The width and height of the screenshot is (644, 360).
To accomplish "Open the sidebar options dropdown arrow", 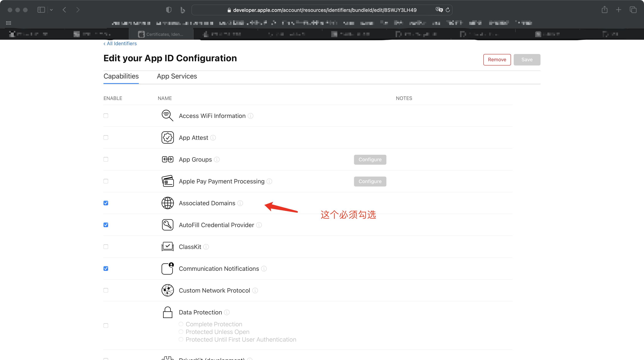I will point(51,10).
